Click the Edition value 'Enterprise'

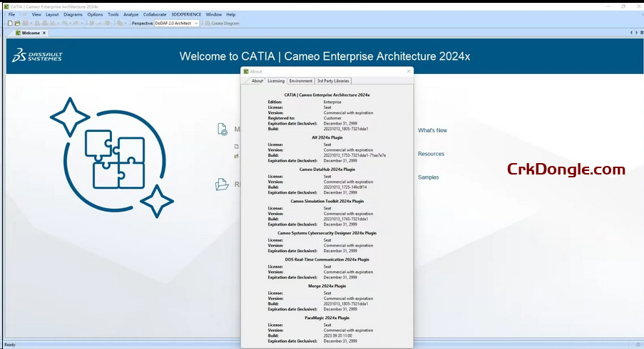(332, 102)
